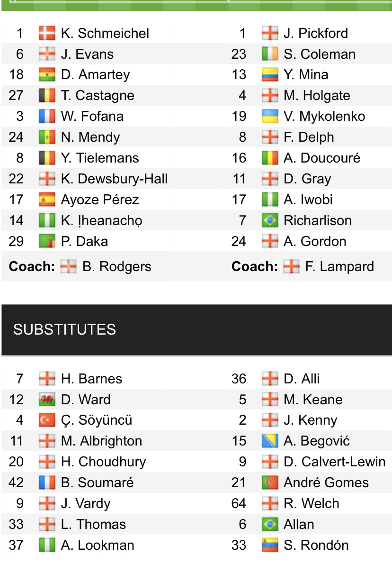The image size is (392, 564).
Task: Click the Turkish flag beside Ç. Söyüncü
Action: click(47, 420)
